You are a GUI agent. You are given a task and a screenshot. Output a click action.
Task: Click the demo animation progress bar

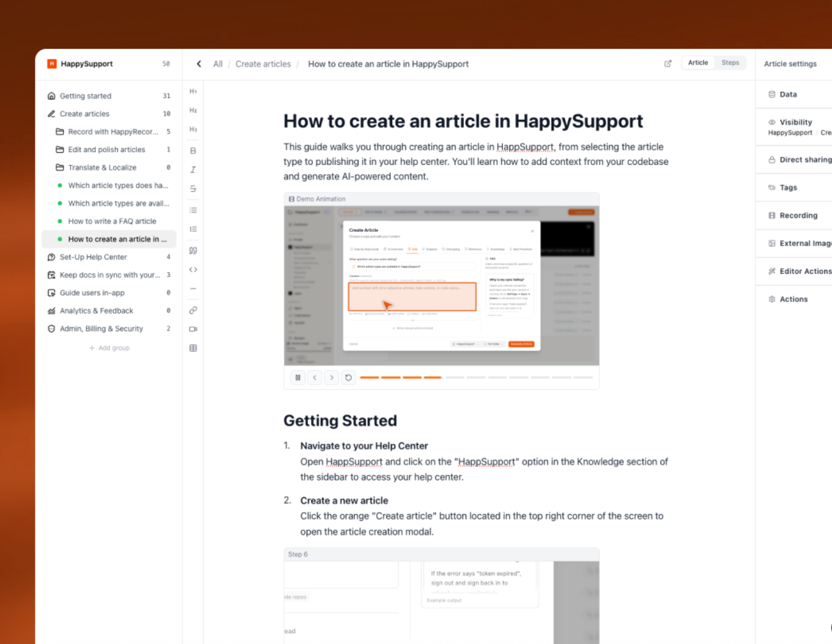tap(476, 377)
